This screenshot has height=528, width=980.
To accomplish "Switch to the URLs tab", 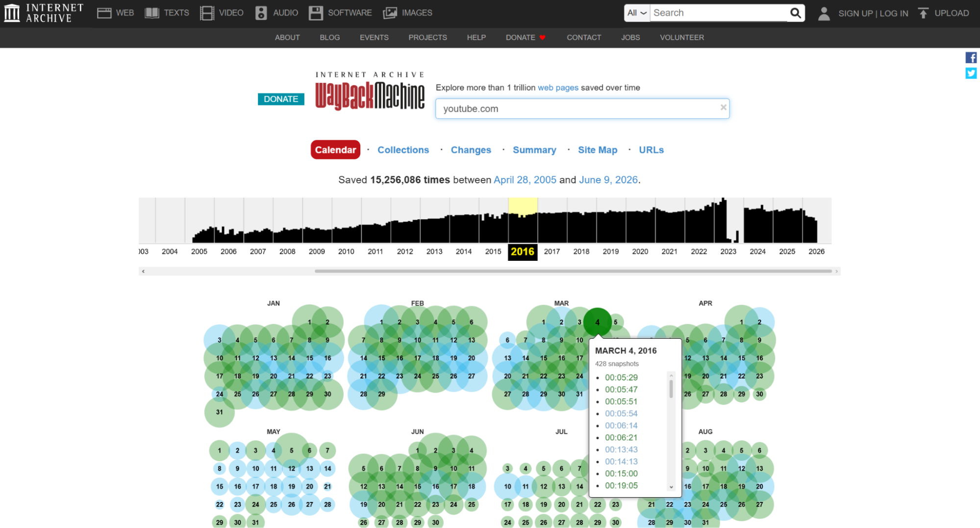I will [651, 150].
